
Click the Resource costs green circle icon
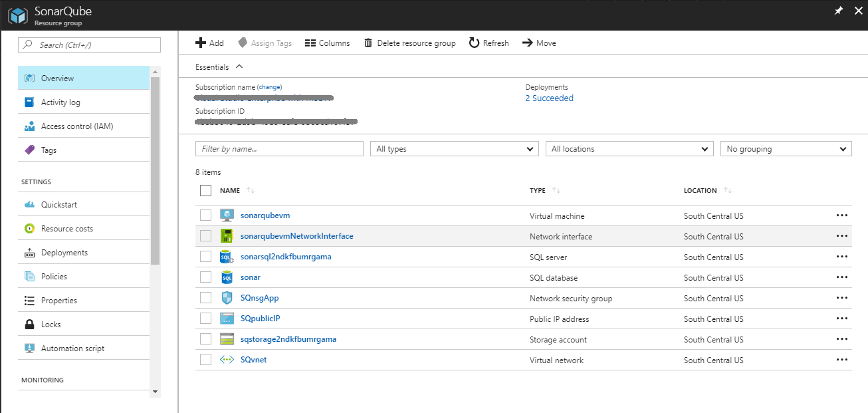pos(29,229)
